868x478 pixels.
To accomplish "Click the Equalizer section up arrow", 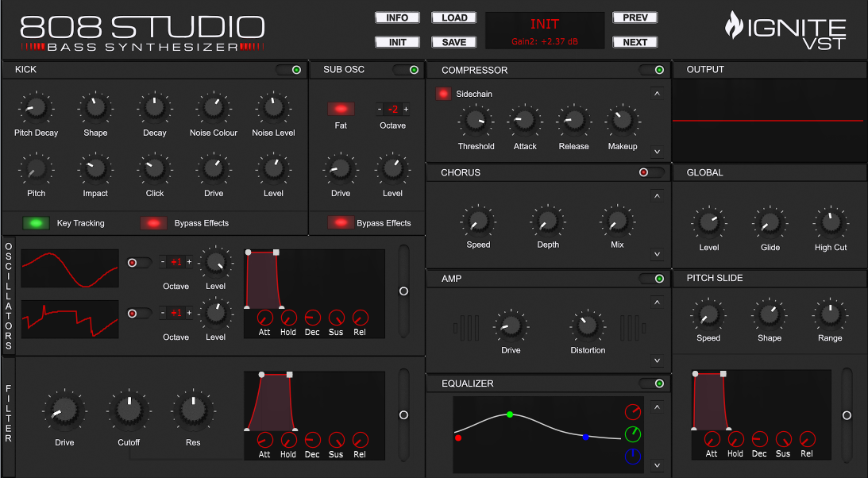I will [657, 407].
